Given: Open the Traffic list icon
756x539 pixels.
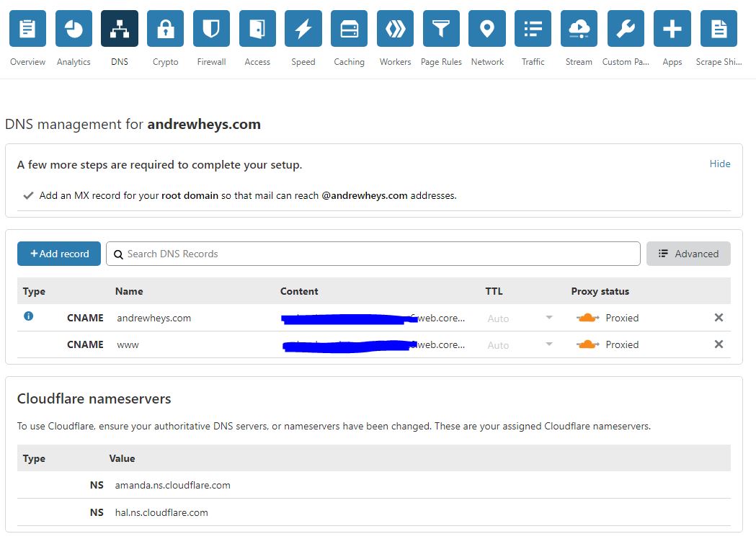Looking at the screenshot, I should [x=533, y=28].
